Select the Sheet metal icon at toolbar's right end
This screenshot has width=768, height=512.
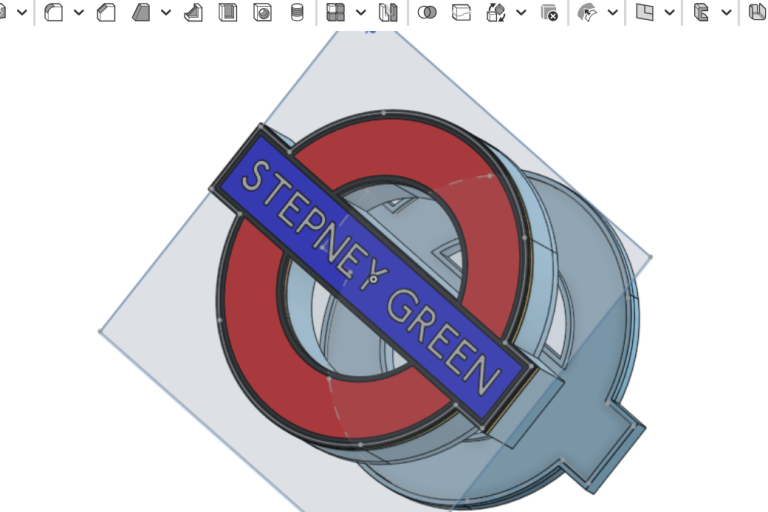point(758,12)
